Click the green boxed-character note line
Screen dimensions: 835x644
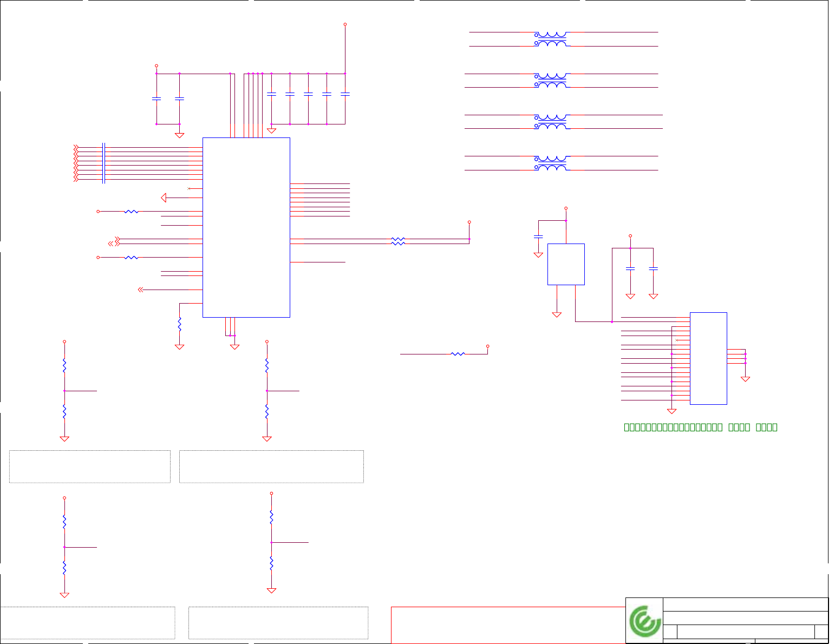tap(701, 427)
